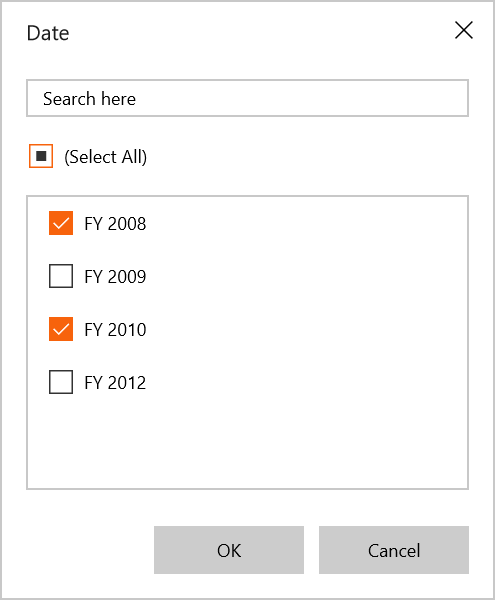Click the dark square indicator in Select All box
This screenshot has width=495, height=600.
click(x=41, y=156)
